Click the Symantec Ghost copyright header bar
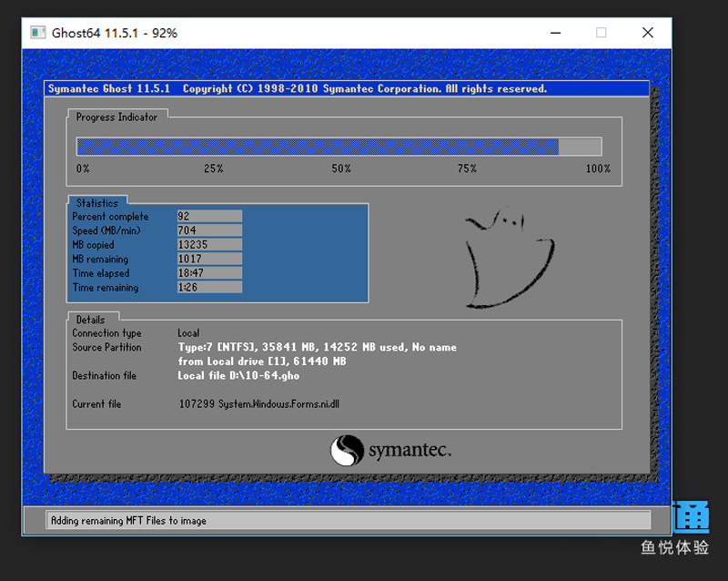 point(347,88)
